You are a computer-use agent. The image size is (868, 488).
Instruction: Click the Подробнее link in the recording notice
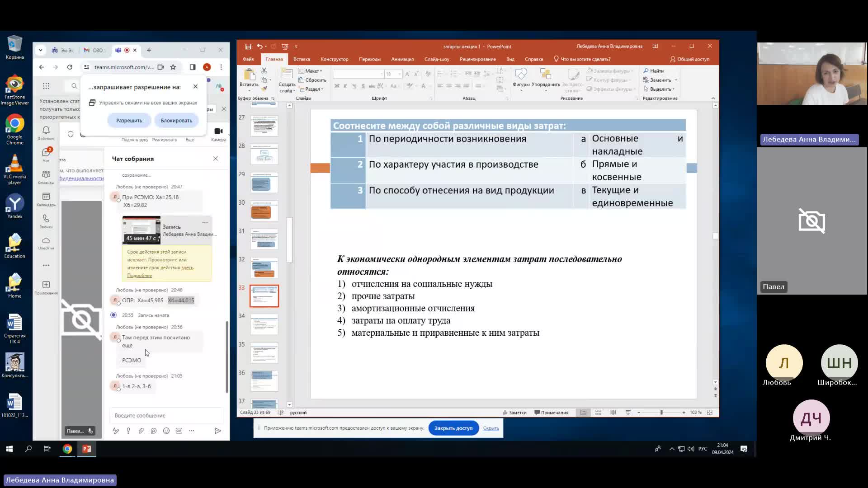tap(139, 276)
